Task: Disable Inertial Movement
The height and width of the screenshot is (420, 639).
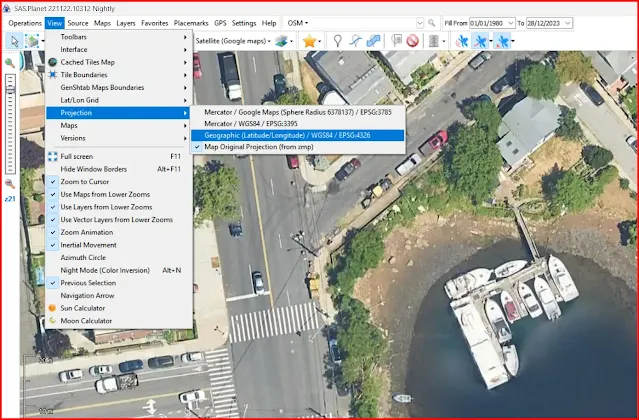Action: pyautogui.click(x=118, y=245)
